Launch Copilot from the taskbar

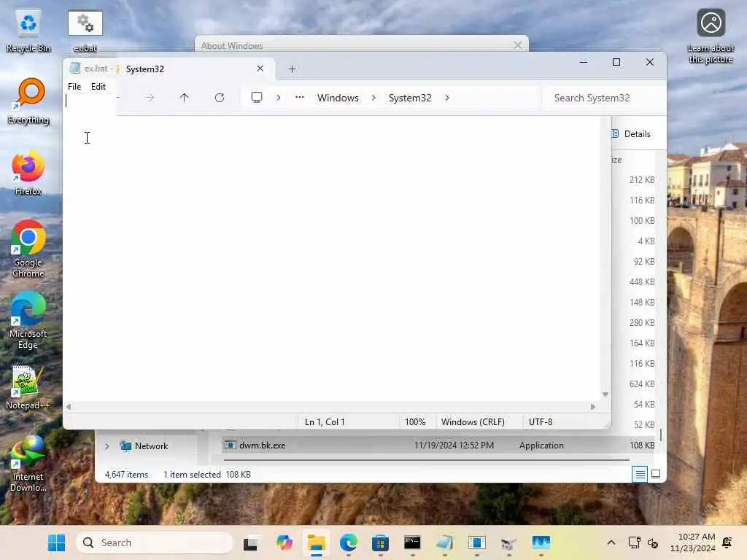[x=285, y=542]
